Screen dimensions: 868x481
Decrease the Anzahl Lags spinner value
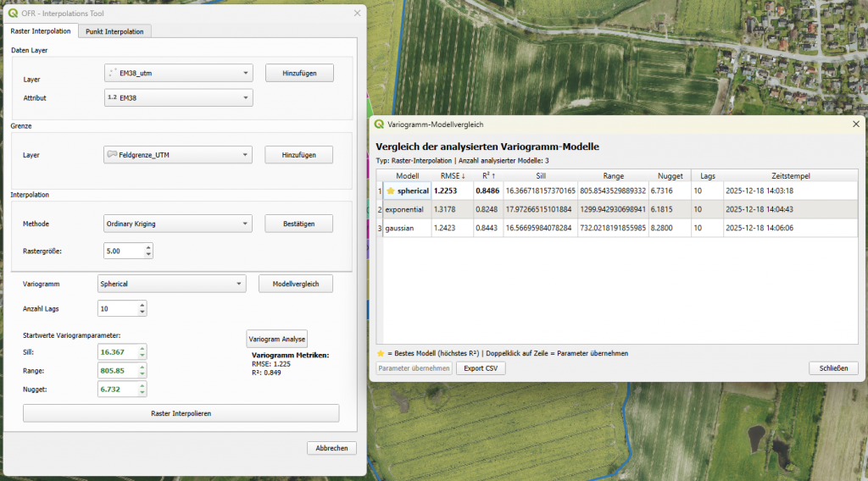141,312
